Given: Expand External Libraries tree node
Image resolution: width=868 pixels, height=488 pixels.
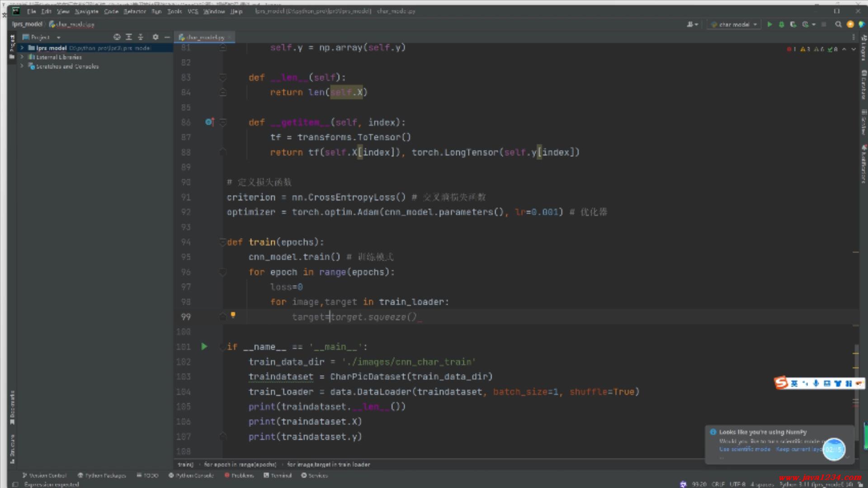Looking at the screenshot, I should click(22, 57).
